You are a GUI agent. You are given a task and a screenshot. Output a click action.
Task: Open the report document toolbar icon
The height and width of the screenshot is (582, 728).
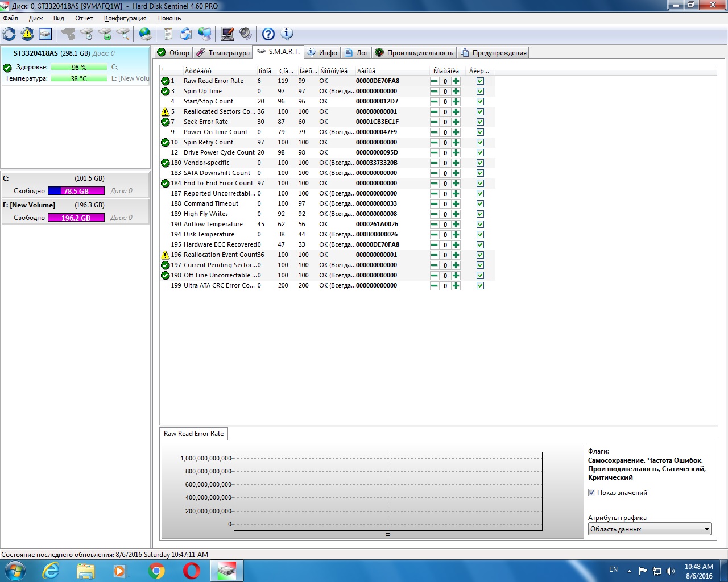point(168,34)
